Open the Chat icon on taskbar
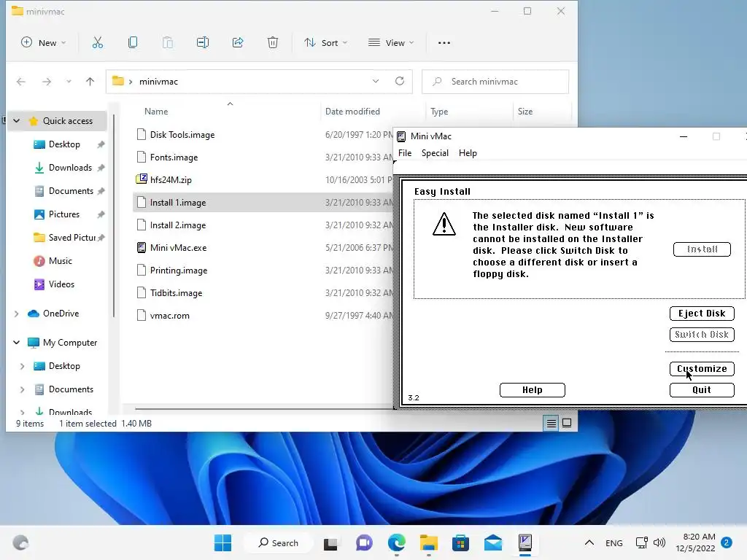Image resolution: width=747 pixels, height=560 pixels. (x=364, y=542)
